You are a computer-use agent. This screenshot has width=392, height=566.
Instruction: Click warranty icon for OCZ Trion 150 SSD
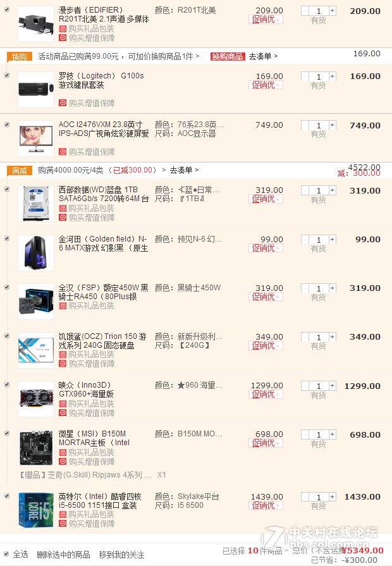pyautogui.click(x=63, y=364)
